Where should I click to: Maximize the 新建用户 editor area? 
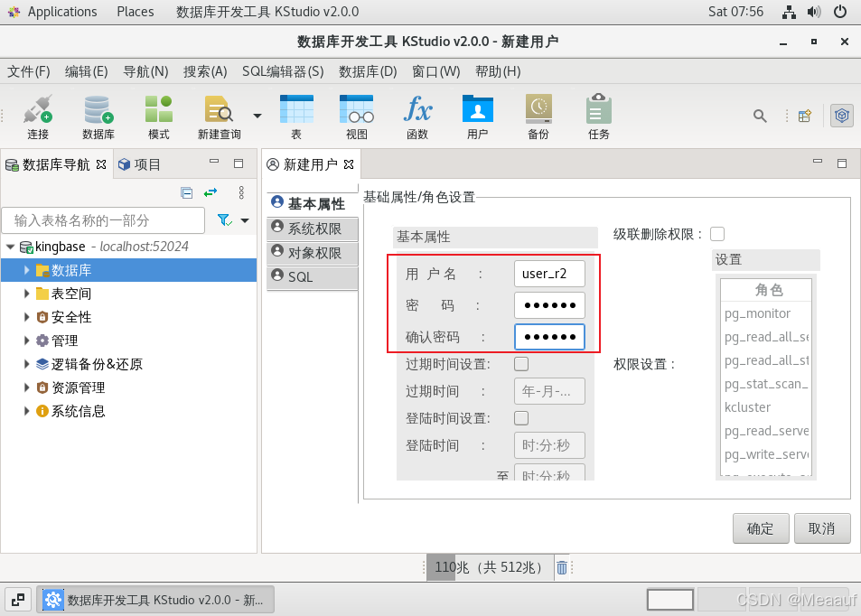(x=842, y=163)
